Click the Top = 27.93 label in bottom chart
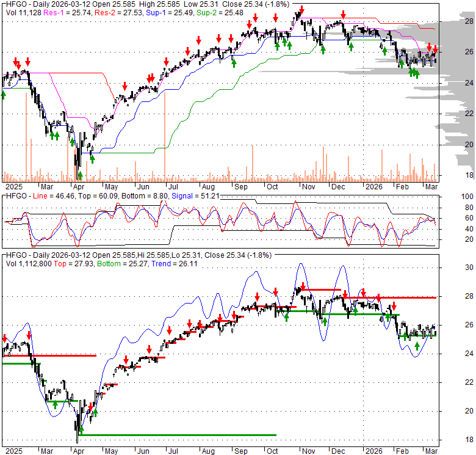Image resolution: width=476 pixels, height=455 pixels. [74, 264]
